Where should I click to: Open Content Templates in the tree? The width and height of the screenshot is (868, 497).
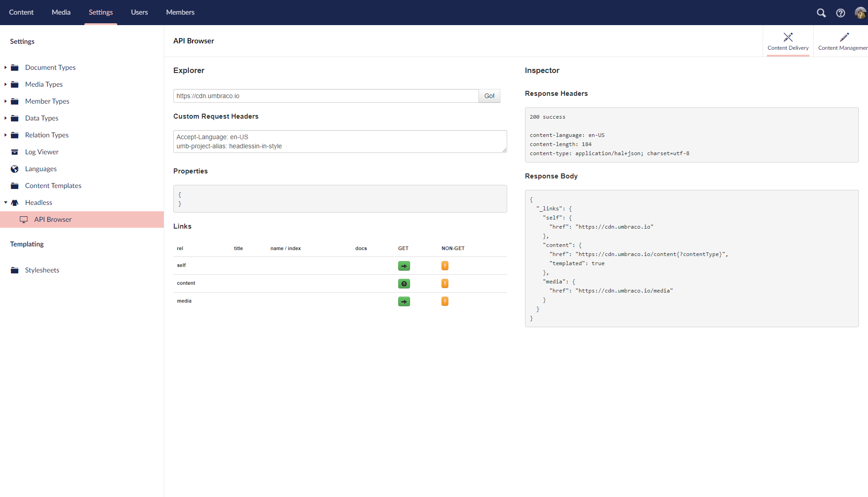(x=53, y=186)
